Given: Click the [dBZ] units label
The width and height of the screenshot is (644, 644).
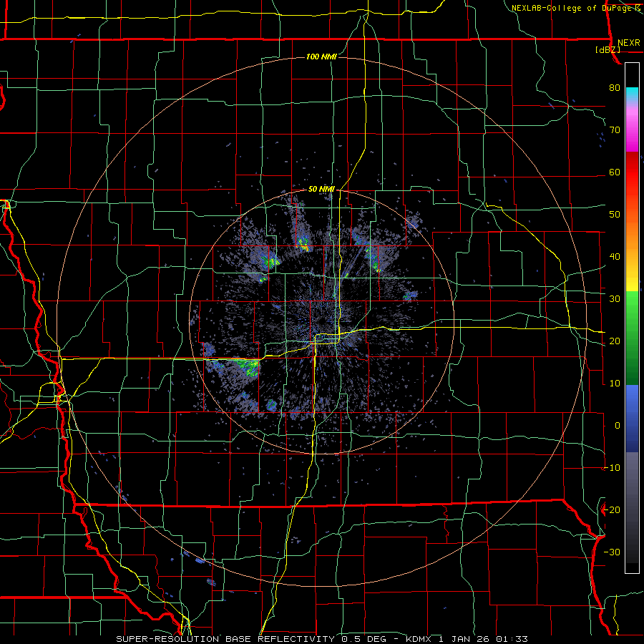Looking at the screenshot, I should pyautogui.click(x=608, y=49).
